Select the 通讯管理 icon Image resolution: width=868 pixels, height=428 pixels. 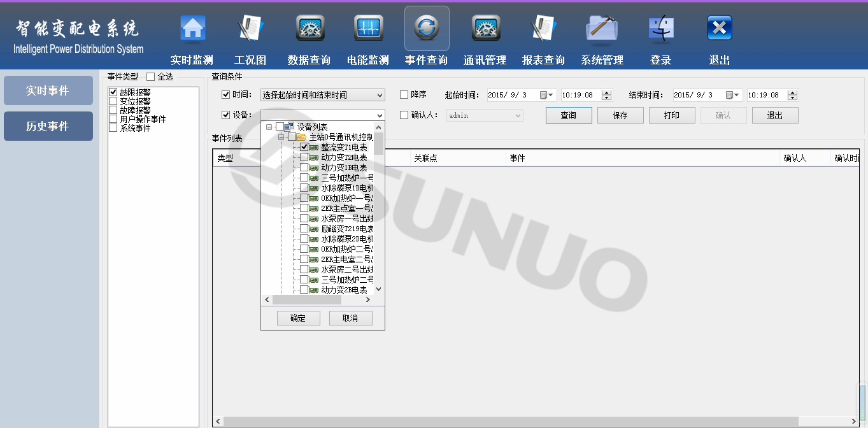(x=485, y=29)
